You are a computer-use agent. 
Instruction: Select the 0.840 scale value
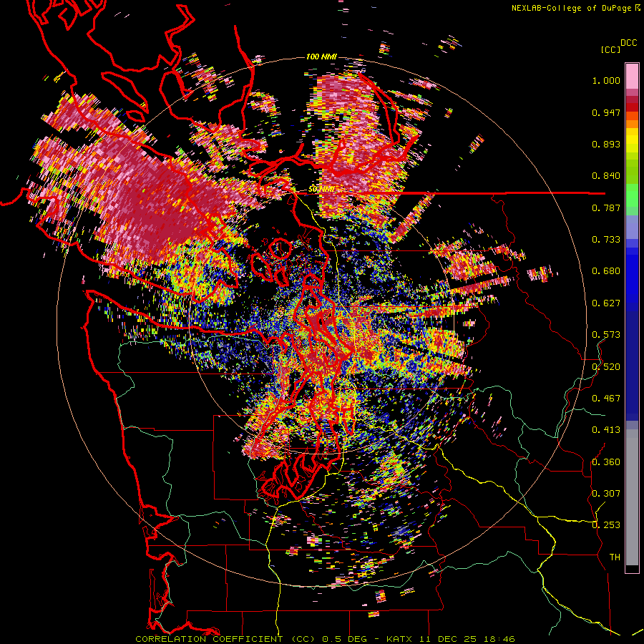click(x=606, y=176)
